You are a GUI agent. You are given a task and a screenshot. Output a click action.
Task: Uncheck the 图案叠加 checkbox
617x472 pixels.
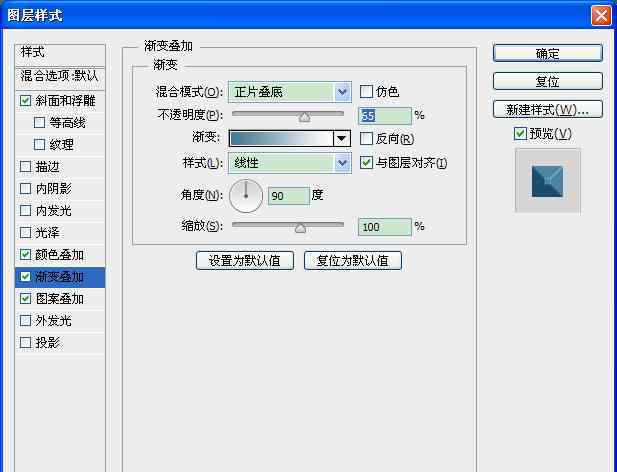[x=25, y=299]
